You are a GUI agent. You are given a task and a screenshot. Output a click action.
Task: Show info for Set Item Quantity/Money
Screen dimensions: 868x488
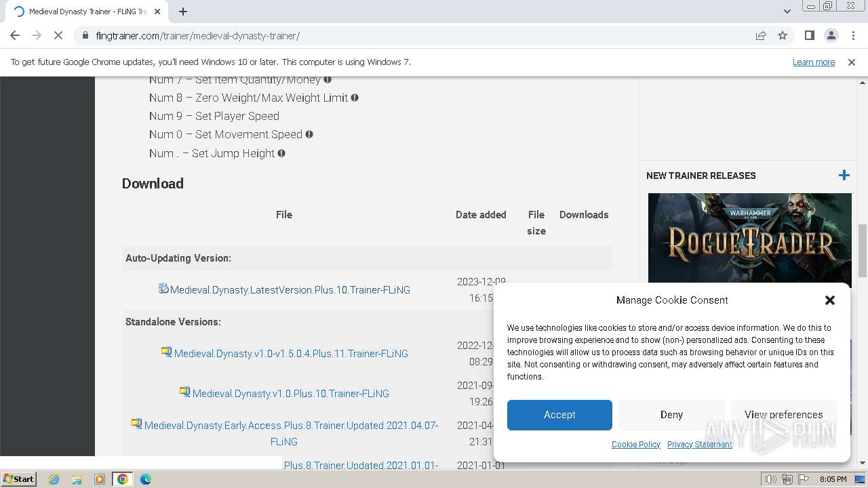coord(328,79)
